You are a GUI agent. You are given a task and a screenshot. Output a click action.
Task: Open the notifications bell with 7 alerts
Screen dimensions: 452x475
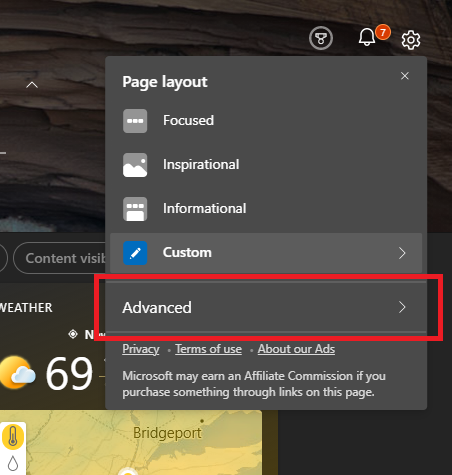pos(367,37)
